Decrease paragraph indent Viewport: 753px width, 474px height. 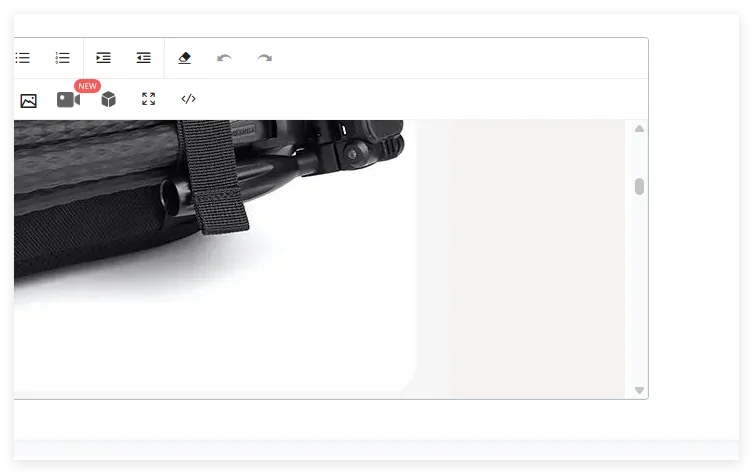coord(144,58)
